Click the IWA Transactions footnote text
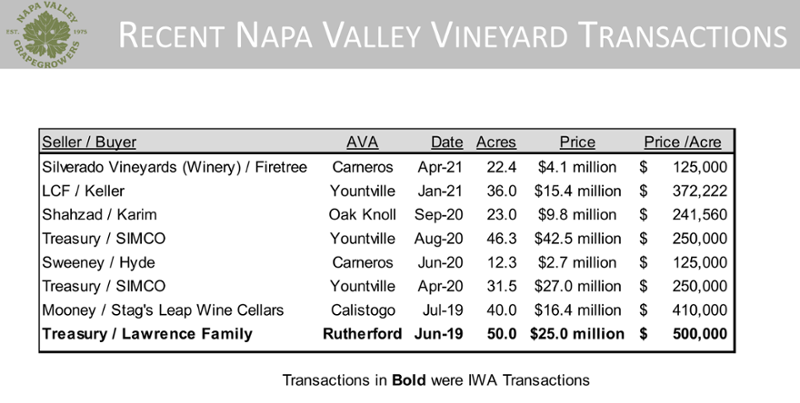Screen dimensions: 800x403 pos(436,380)
